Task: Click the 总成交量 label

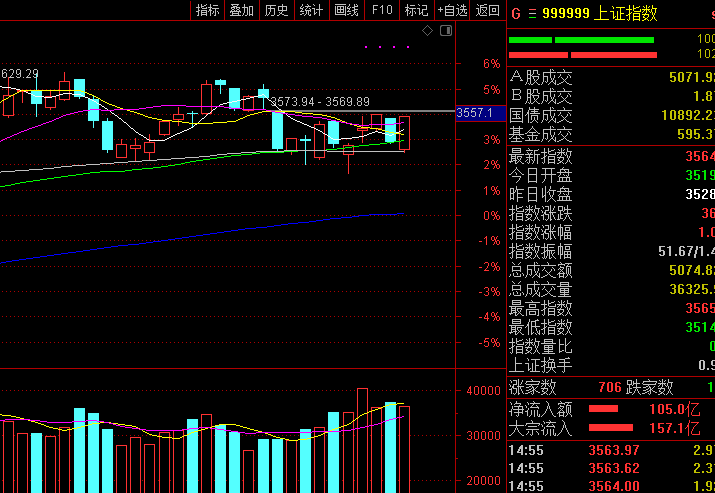Action: pyautogui.click(x=540, y=290)
